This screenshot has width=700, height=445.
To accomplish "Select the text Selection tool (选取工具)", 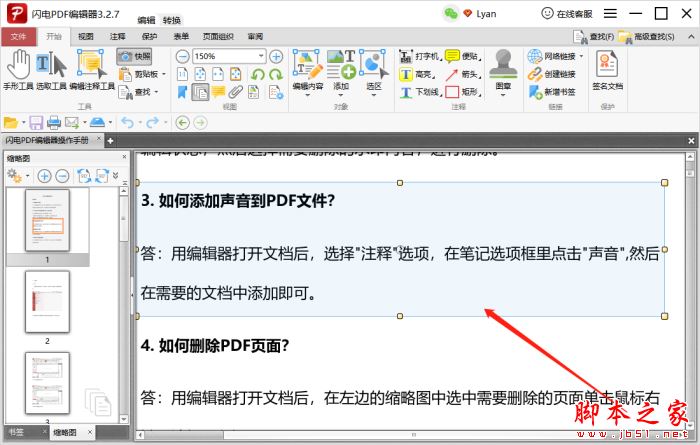I will (51, 70).
